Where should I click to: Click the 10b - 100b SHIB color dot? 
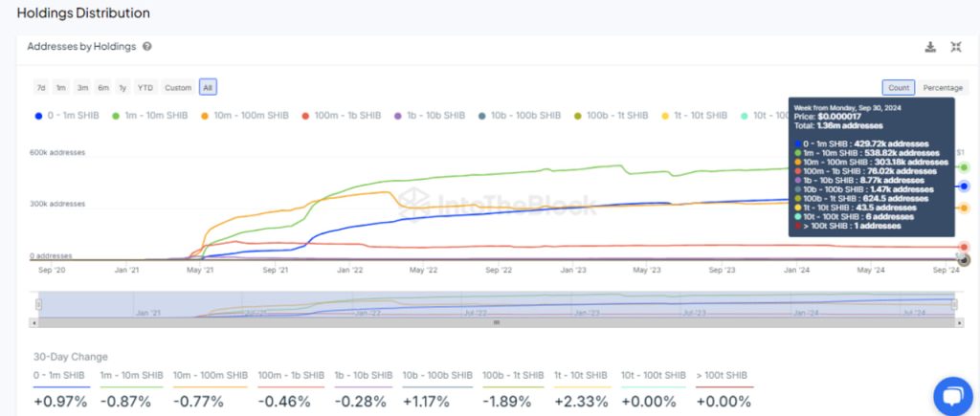[481, 116]
